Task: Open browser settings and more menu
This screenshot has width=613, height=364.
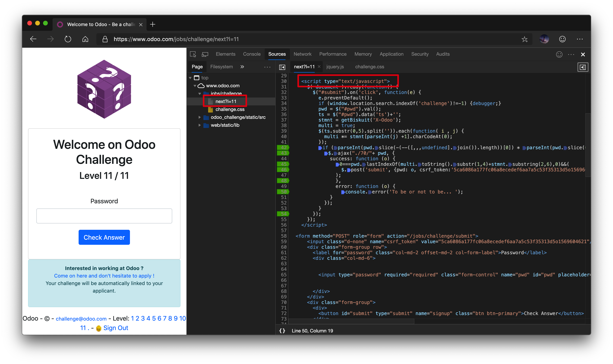Action: [580, 39]
